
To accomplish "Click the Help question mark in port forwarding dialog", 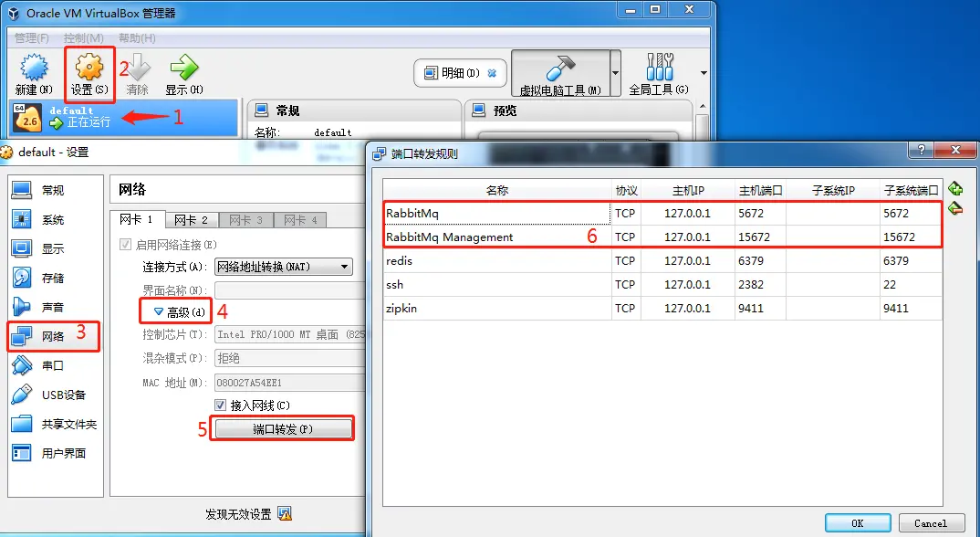I will pos(921,150).
